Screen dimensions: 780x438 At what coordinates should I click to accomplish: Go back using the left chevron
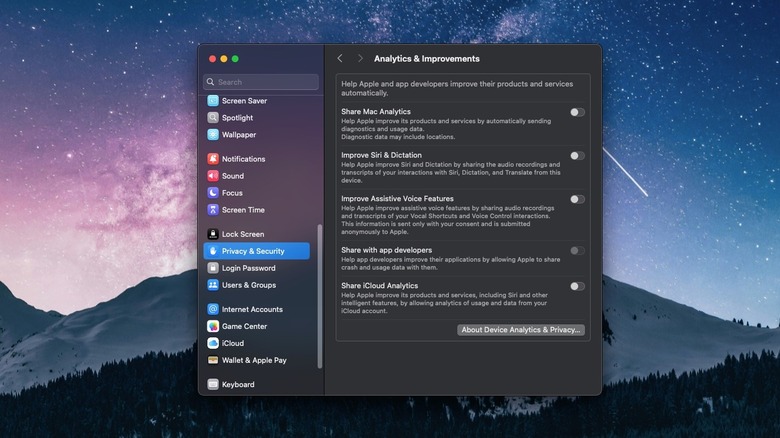pyautogui.click(x=340, y=59)
